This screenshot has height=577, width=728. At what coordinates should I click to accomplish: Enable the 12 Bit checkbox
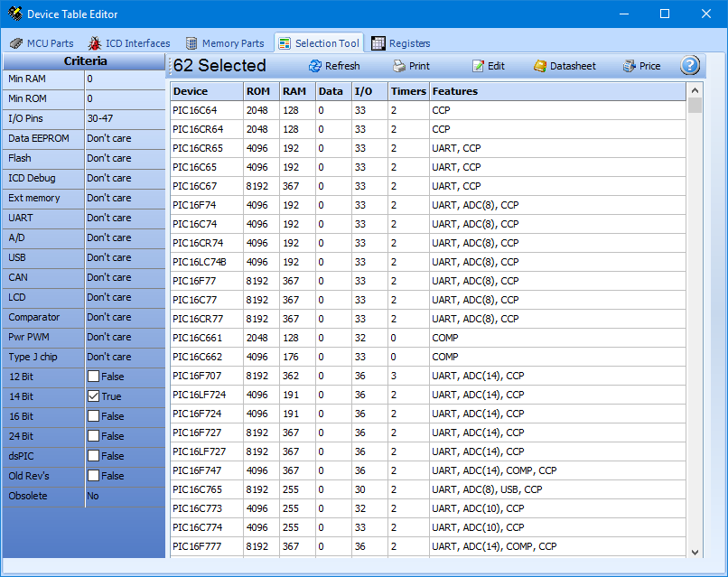(93, 377)
